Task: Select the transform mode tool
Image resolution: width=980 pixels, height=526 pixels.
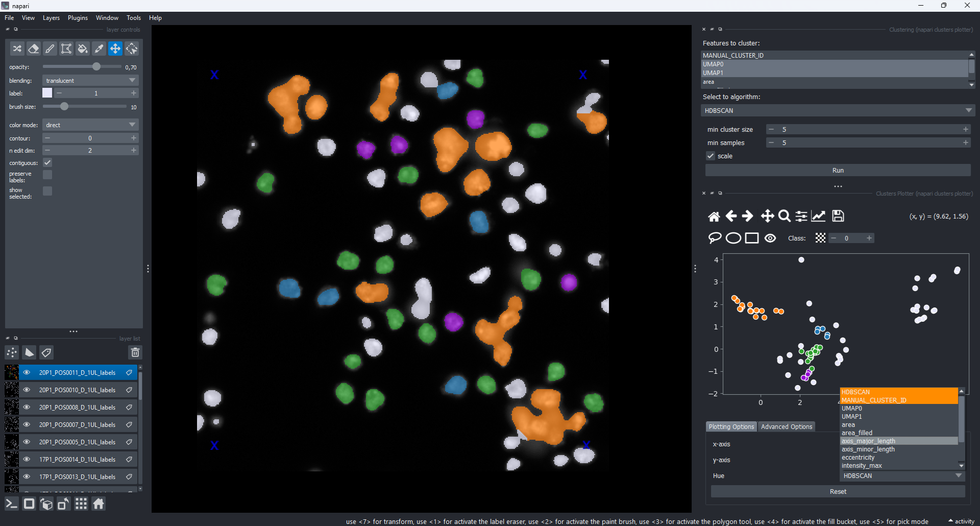Action: (x=132, y=49)
